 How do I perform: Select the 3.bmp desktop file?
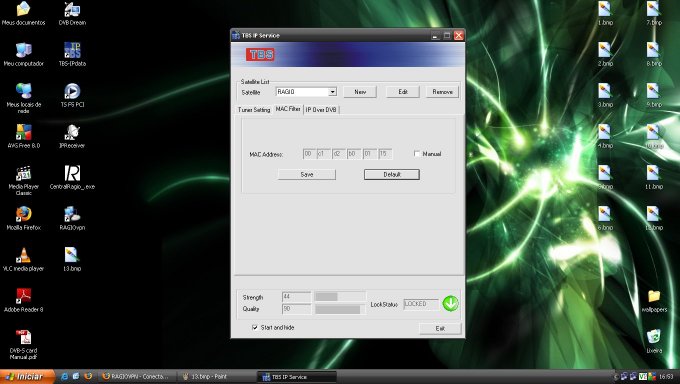(x=605, y=95)
